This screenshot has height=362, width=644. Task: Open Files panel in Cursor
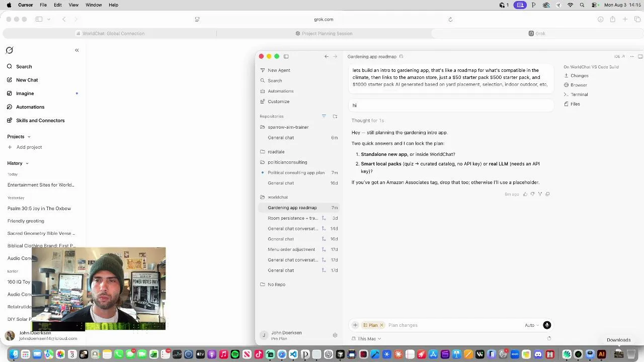pos(572,104)
